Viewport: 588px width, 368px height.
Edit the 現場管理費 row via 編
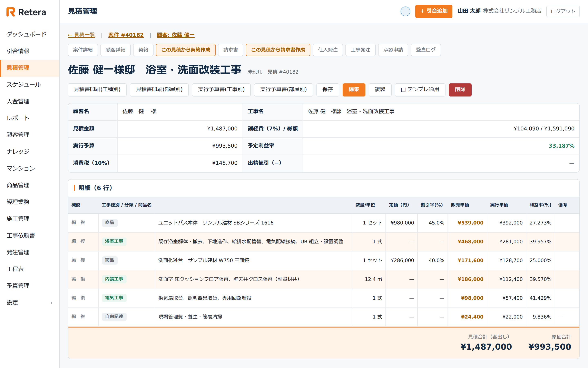coord(74,317)
